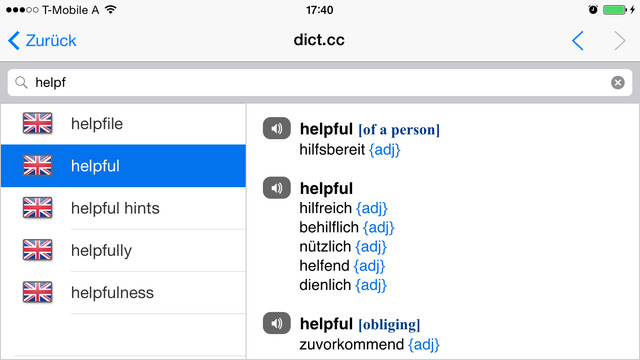
Task: Tap the {adj} tag next to dienlich
Action: pyautogui.click(x=371, y=285)
